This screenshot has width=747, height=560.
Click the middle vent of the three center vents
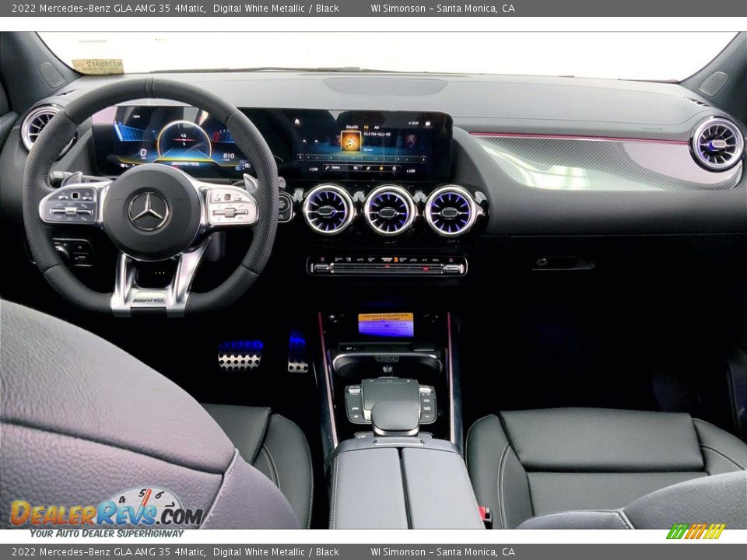(389, 211)
